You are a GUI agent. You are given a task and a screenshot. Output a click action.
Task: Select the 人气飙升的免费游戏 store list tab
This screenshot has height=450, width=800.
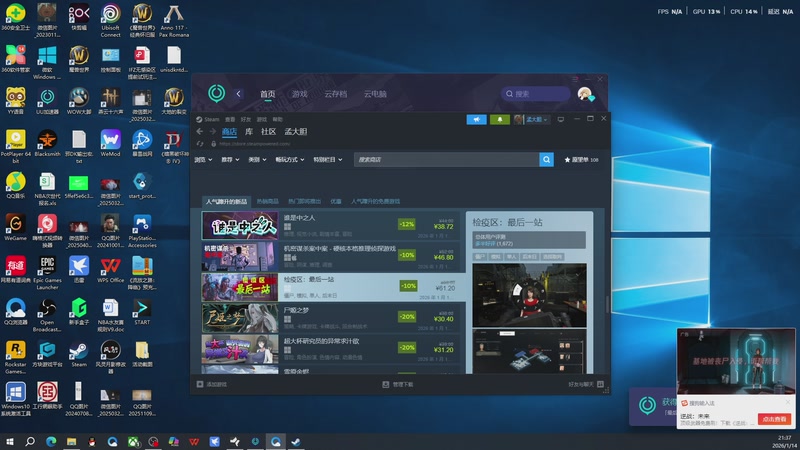(376, 202)
